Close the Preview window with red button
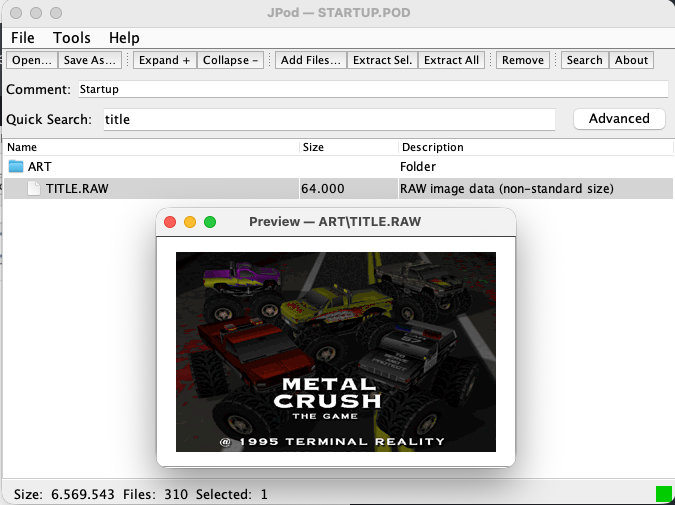This screenshot has height=505, width=675. [x=170, y=222]
